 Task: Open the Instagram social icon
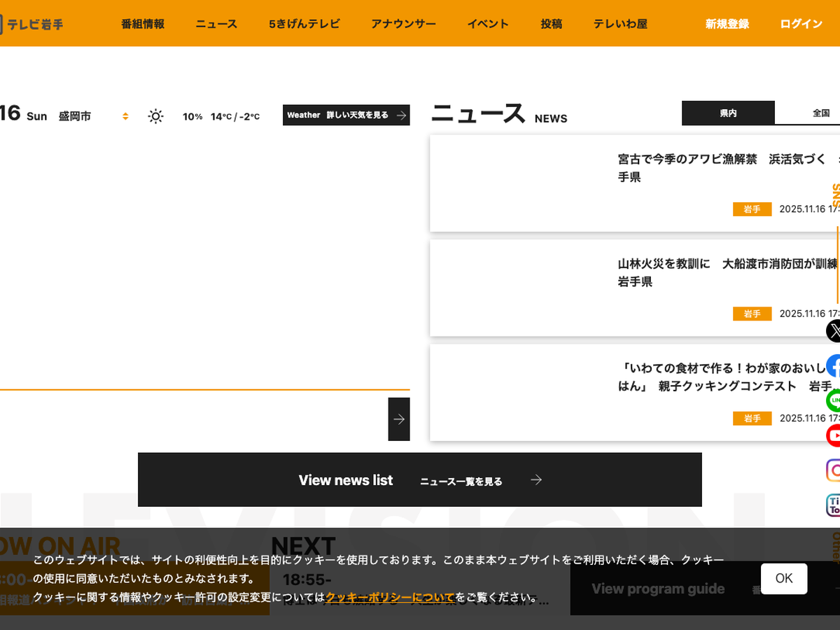click(x=833, y=470)
